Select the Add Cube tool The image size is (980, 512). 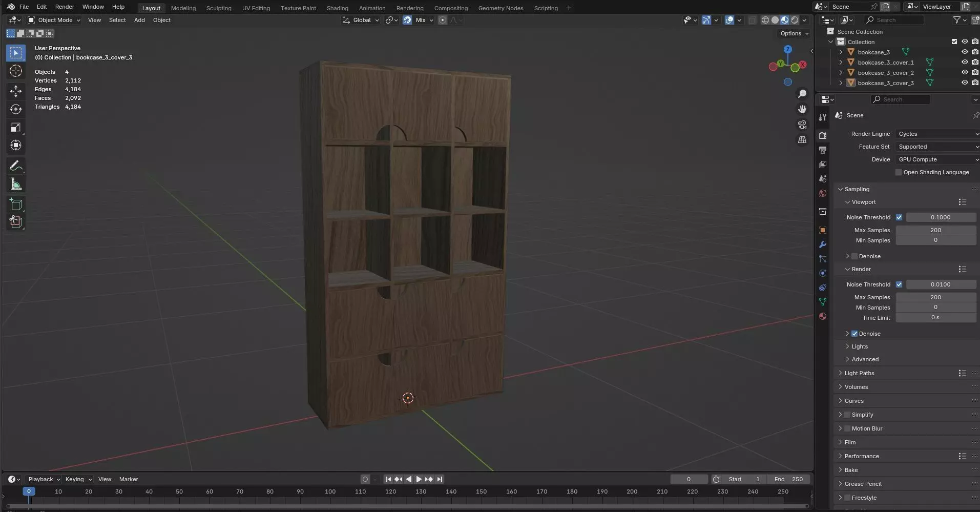[16, 204]
